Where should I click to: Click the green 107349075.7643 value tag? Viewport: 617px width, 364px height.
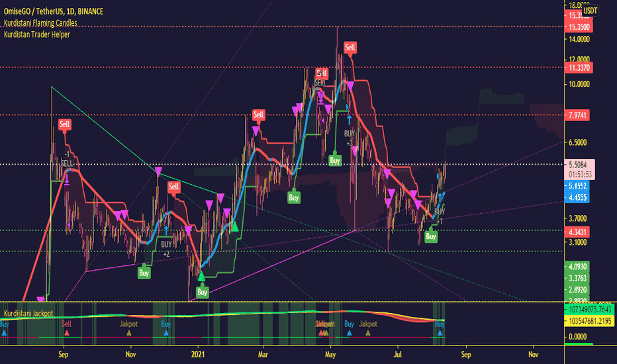(x=589, y=309)
